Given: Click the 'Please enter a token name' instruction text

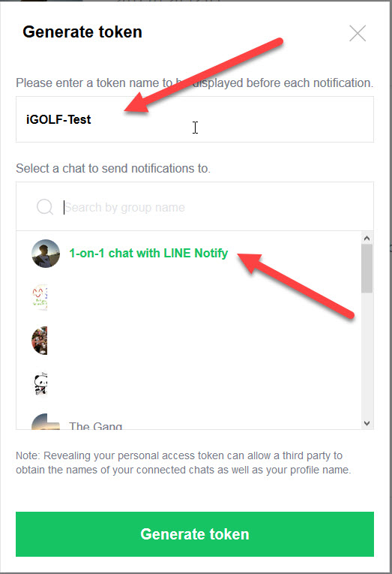Looking at the screenshot, I should tap(195, 83).
